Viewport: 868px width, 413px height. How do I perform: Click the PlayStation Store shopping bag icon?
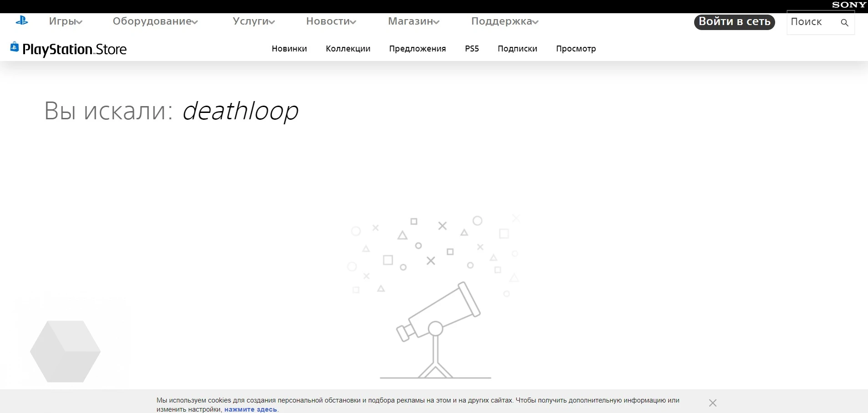(x=15, y=47)
